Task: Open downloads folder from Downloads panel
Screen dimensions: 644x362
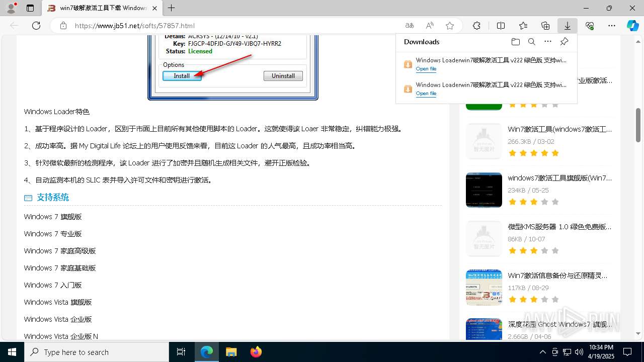Action: (x=515, y=42)
